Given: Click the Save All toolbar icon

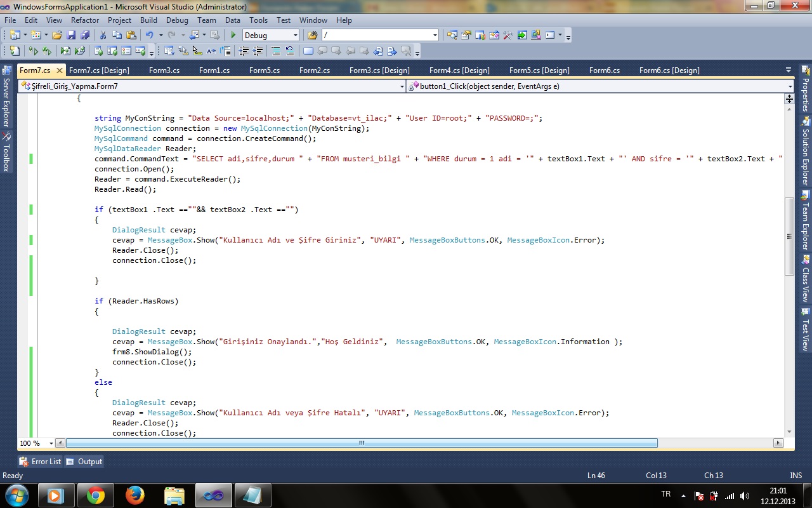Looking at the screenshot, I should click(x=85, y=36).
